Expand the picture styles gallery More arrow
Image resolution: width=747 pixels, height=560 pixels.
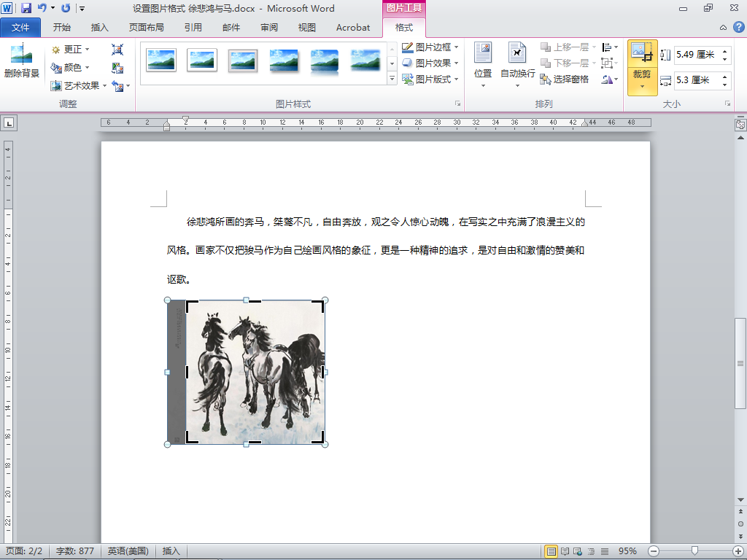pyautogui.click(x=392, y=79)
